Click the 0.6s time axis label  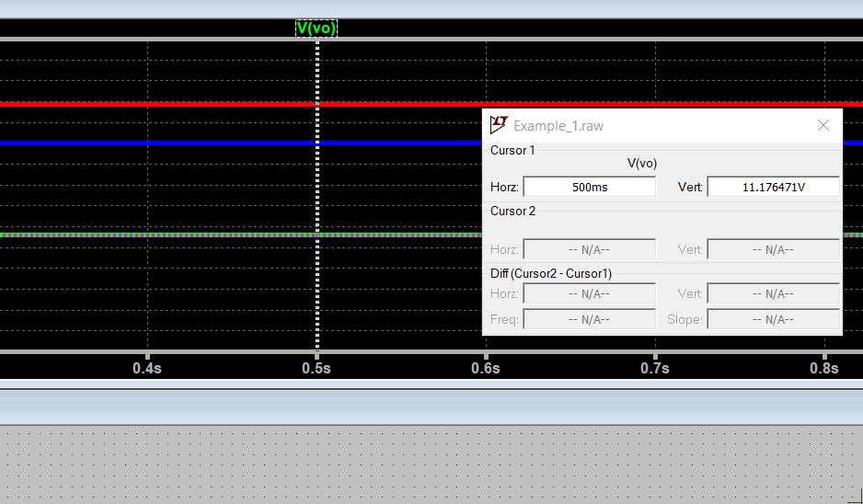click(486, 368)
